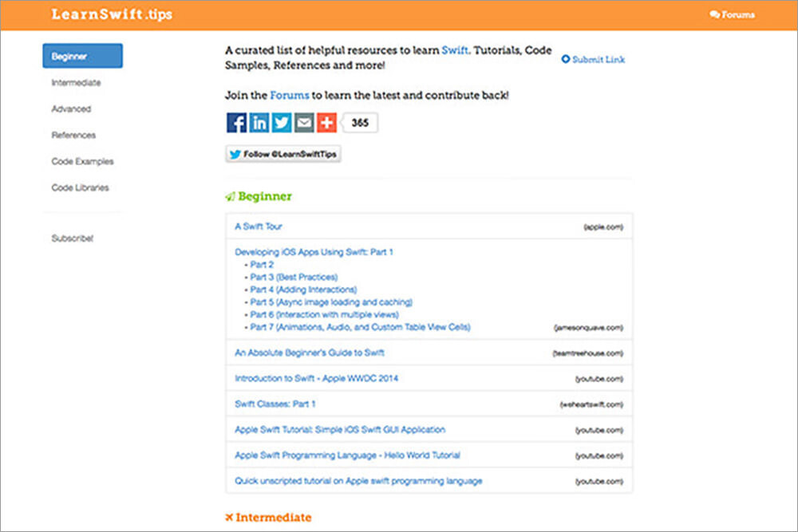Open References in the sidebar

click(73, 136)
